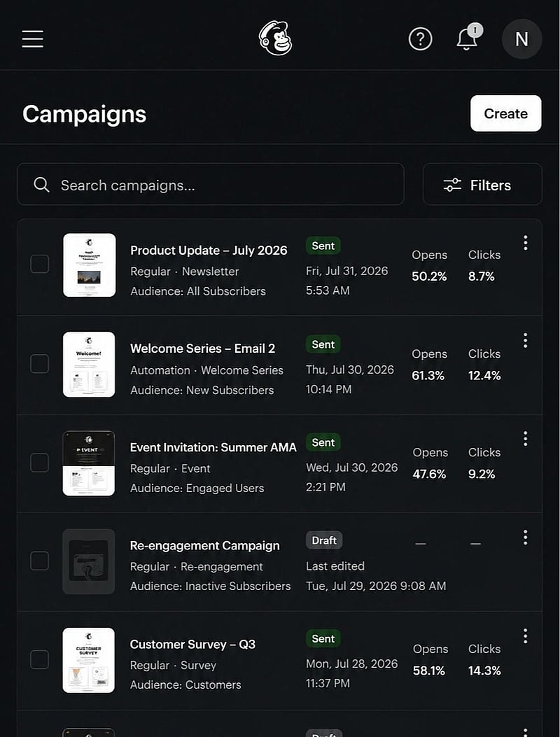Click the Sent badge on Event Invitation row
The width and height of the screenshot is (560, 737).
pos(323,443)
